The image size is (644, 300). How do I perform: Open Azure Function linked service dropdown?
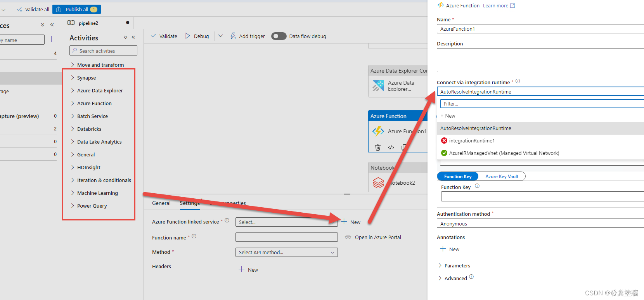(286, 222)
